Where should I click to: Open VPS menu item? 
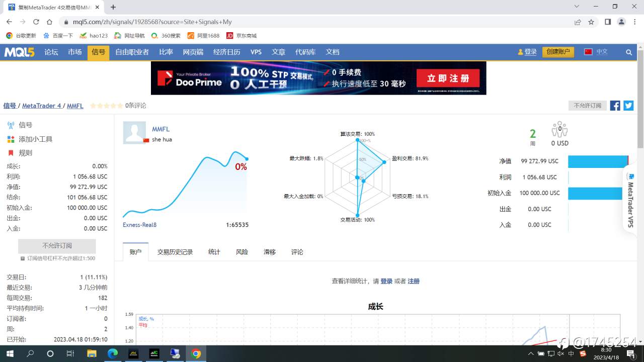[256, 52]
